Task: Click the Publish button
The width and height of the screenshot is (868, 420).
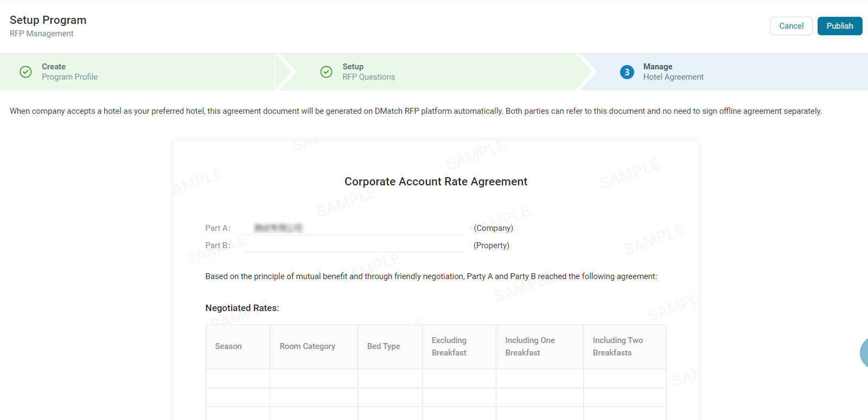Action: tap(840, 26)
